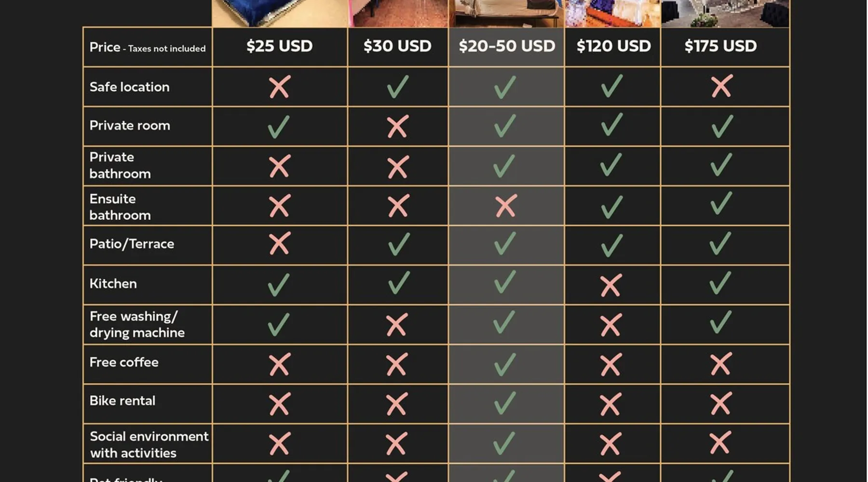Click the Bike rental checkmark under $20-50 USD

click(505, 403)
